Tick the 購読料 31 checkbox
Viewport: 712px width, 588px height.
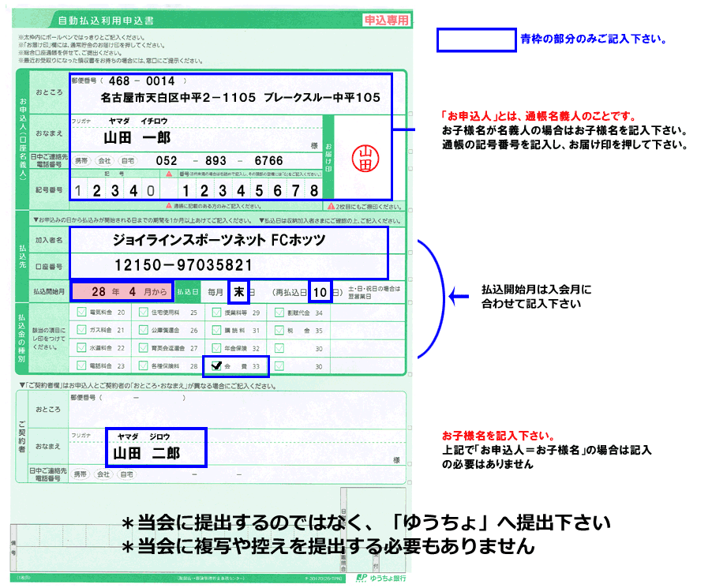pyautogui.click(x=216, y=330)
